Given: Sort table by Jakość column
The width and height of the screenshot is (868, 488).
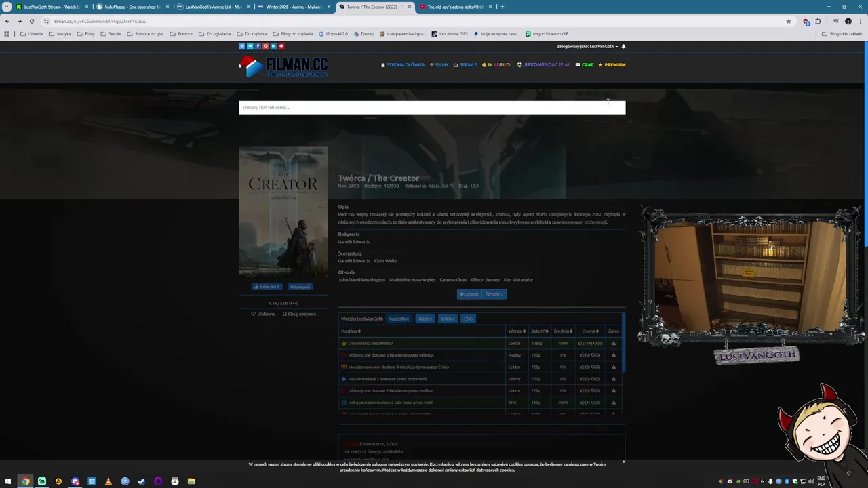Looking at the screenshot, I should tap(540, 331).
